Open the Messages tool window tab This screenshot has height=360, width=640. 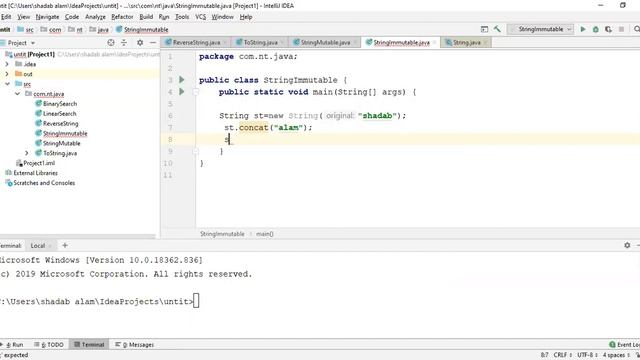(x=135, y=344)
